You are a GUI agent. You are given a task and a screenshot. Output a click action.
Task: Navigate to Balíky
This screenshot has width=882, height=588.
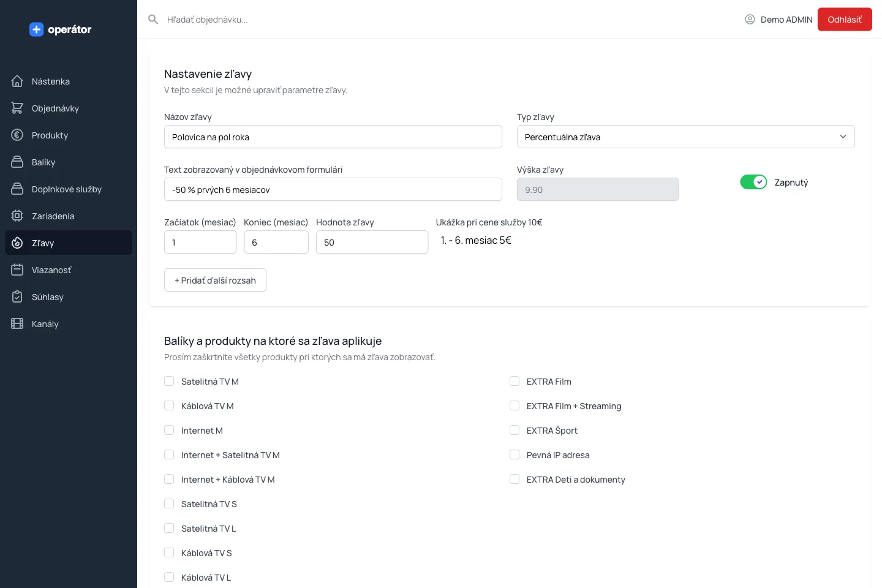69,162
